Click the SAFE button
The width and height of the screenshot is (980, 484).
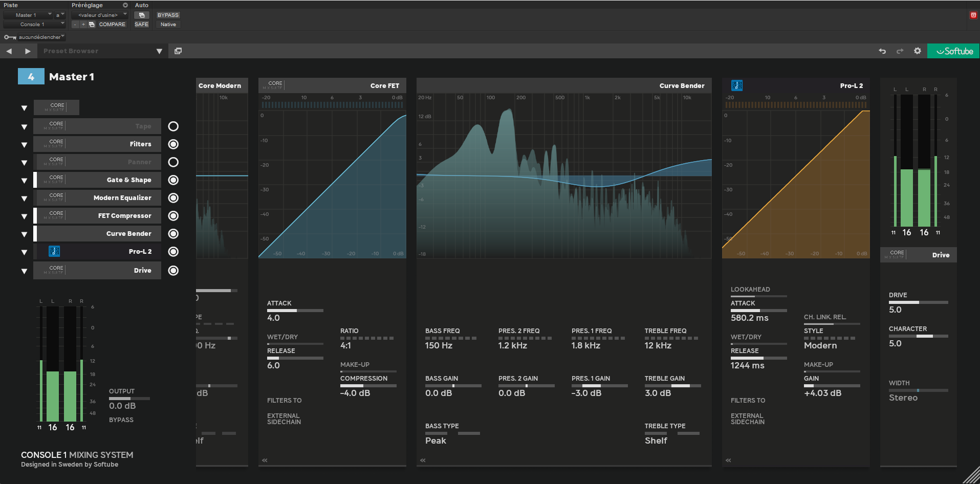click(x=142, y=25)
